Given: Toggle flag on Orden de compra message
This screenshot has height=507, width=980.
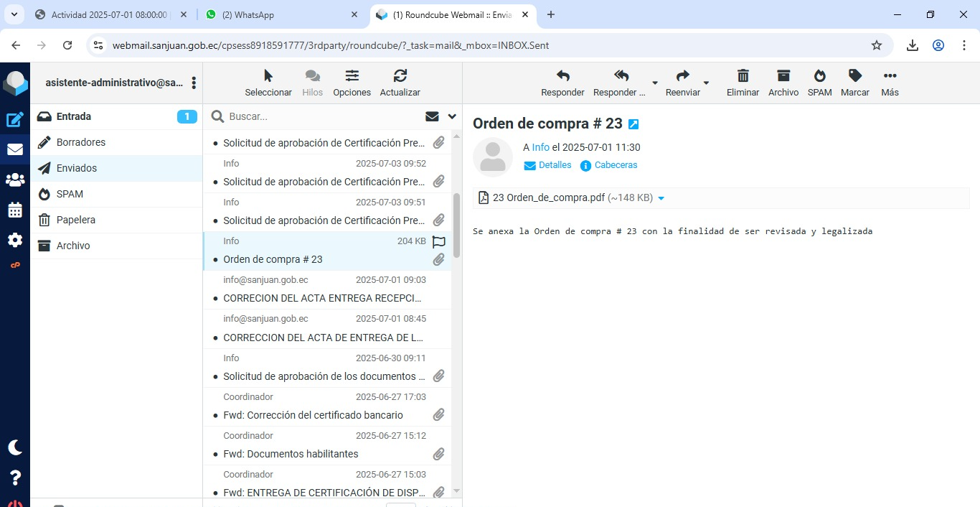Looking at the screenshot, I should [x=439, y=242].
